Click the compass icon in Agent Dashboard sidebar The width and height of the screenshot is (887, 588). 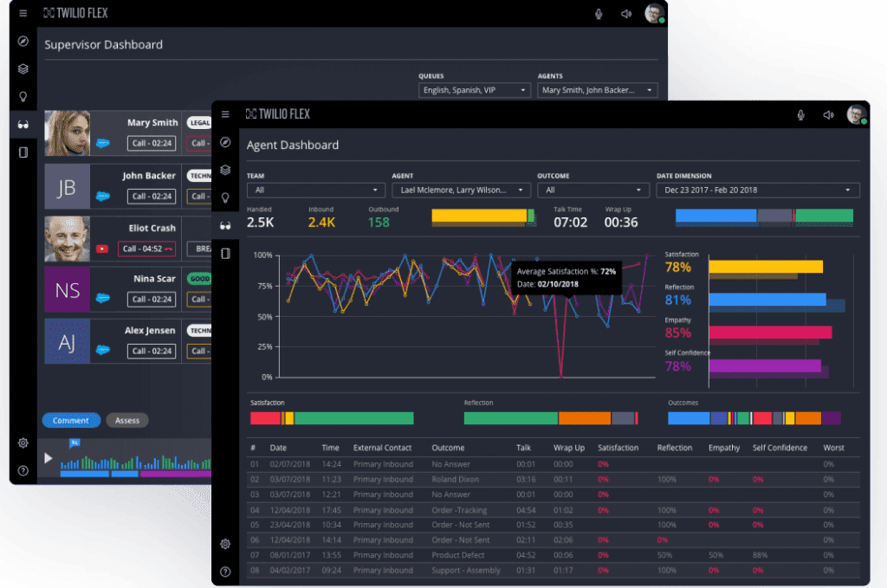click(225, 142)
